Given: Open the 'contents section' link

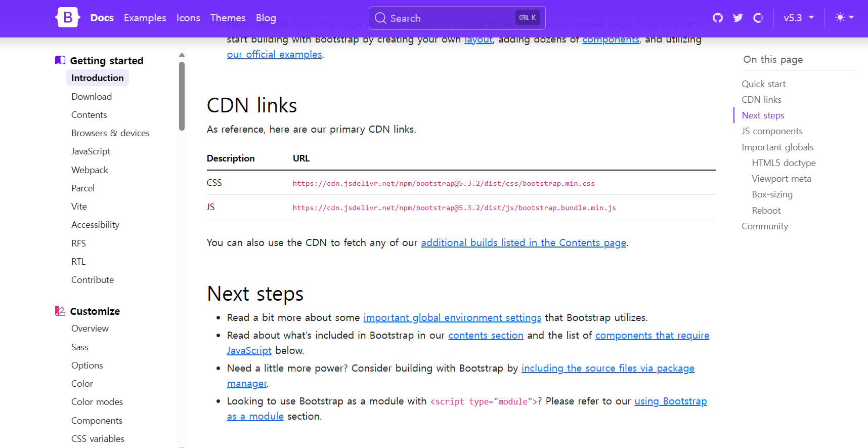Looking at the screenshot, I should 486,335.
